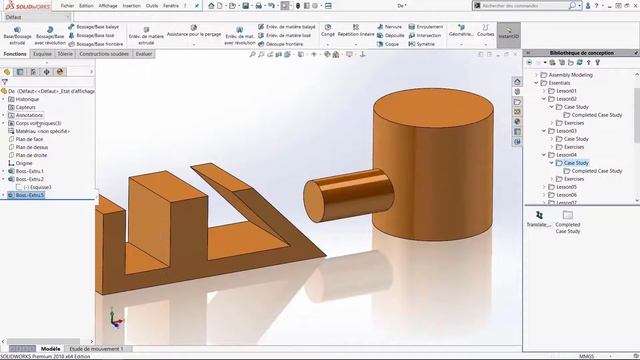640x360 pixels.
Task: Click the home icon in top toolbar
Action: click(x=211, y=6)
